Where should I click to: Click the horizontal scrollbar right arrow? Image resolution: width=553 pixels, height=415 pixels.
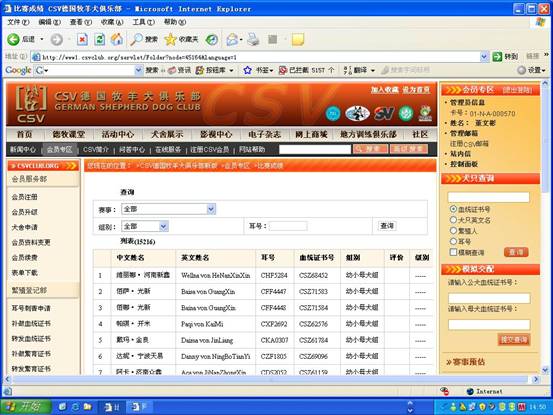[x=536, y=379]
